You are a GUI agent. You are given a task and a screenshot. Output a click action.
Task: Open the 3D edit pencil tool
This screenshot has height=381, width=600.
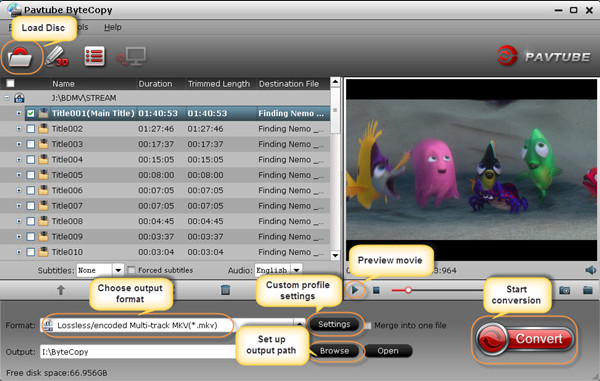coord(57,57)
